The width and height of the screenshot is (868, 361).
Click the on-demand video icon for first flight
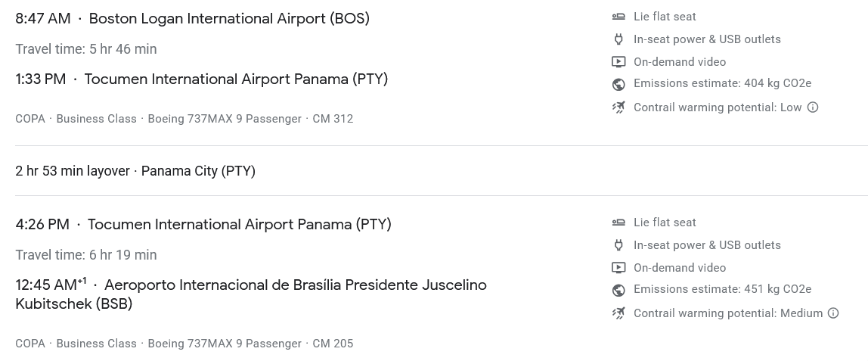point(618,62)
